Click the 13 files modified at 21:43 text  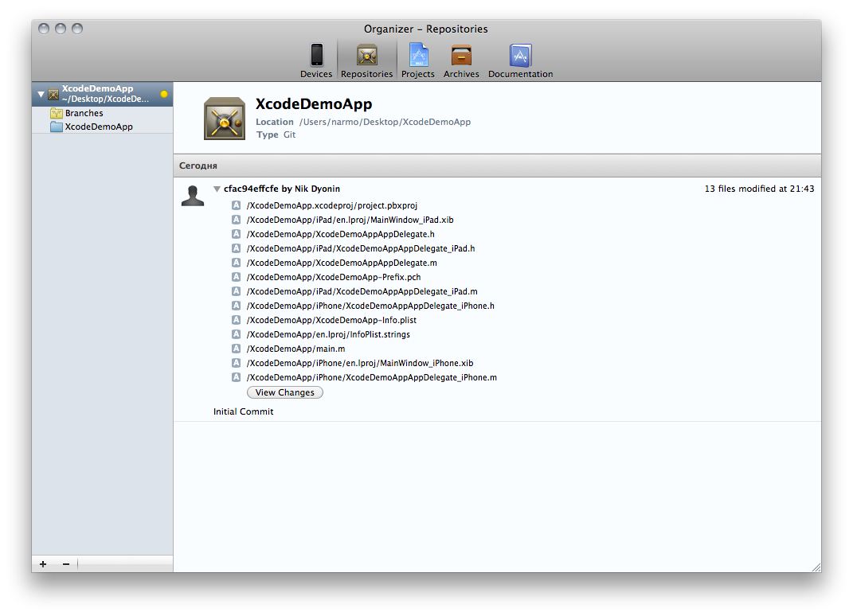pyautogui.click(x=760, y=189)
